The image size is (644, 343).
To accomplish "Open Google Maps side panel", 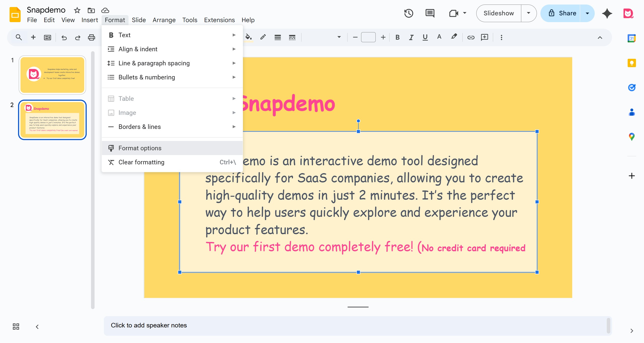I will click(632, 136).
